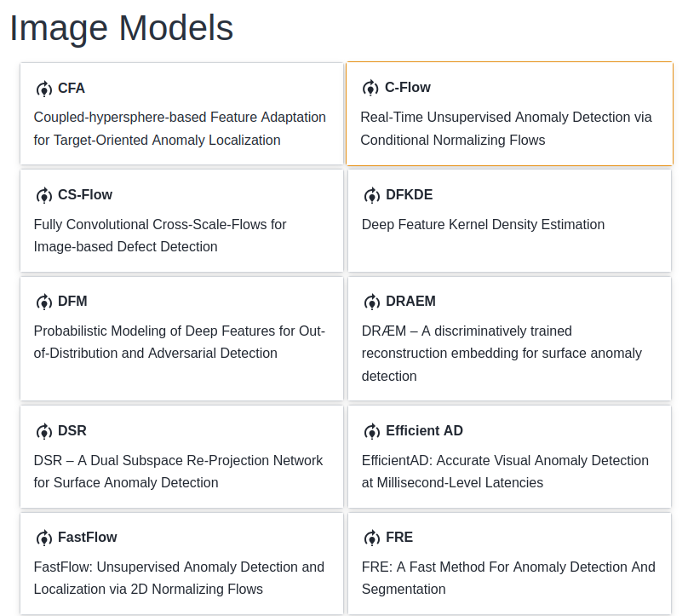Click the icon beside the CFA title

click(x=44, y=89)
